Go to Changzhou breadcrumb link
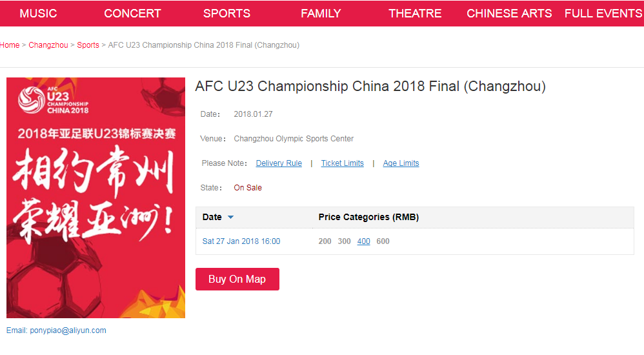Image resolution: width=644 pixels, height=355 pixels. tap(48, 45)
